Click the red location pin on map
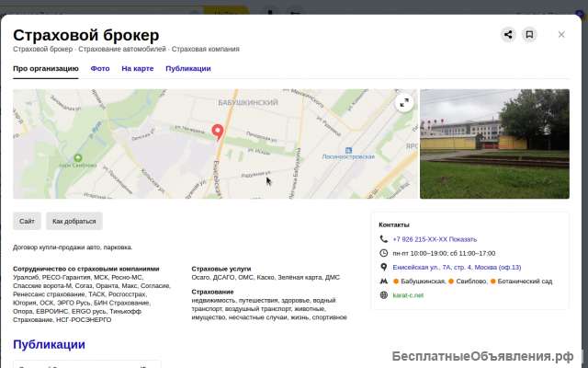This screenshot has width=588, height=368. point(218,132)
